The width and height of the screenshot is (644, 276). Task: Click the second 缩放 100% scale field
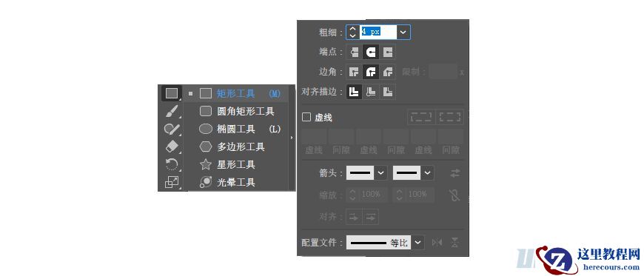[420, 195]
